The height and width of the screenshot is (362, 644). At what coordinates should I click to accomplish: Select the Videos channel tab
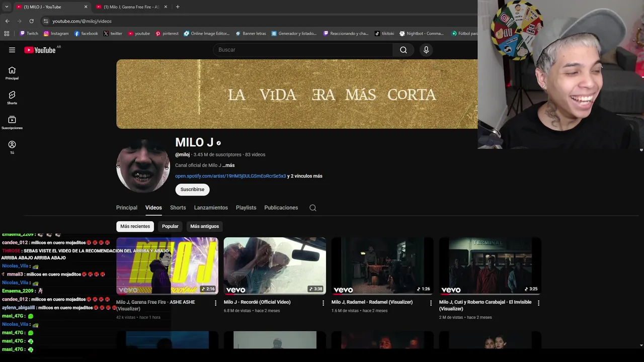click(153, 208)
